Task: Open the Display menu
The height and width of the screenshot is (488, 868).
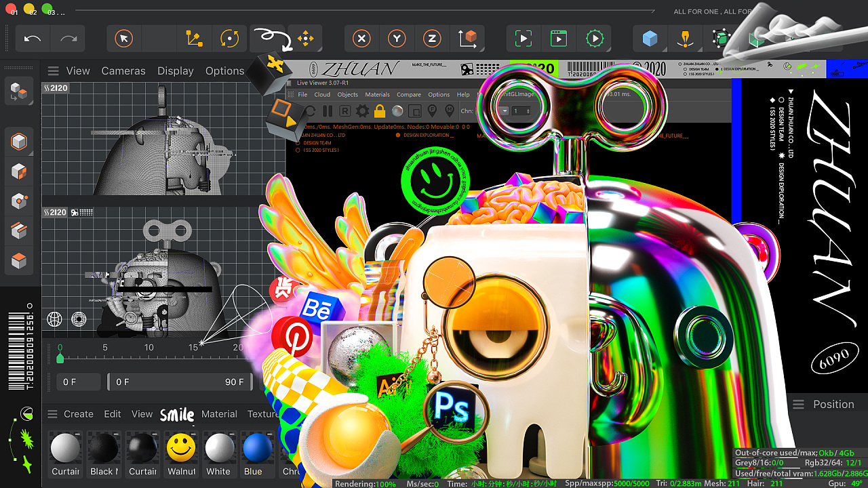Action: [176, 70]
